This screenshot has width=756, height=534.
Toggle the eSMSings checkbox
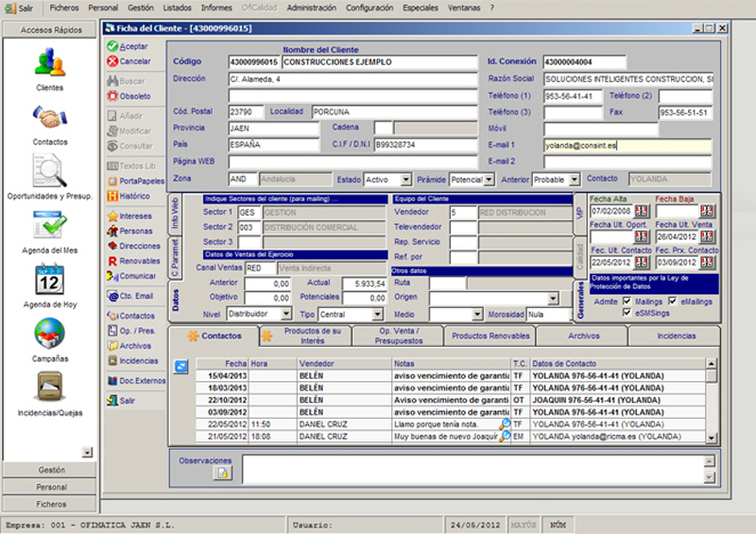(x=627, y=313)
